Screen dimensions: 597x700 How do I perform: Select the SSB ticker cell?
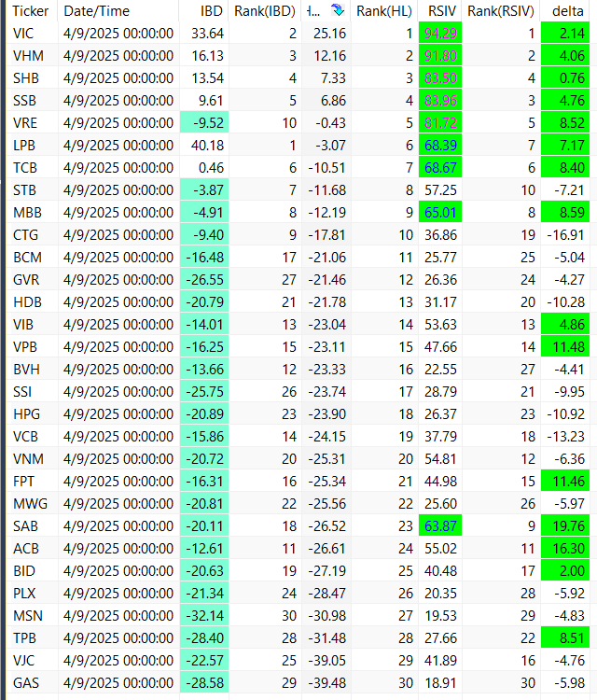pyautogui.click(x=32, y=101)
